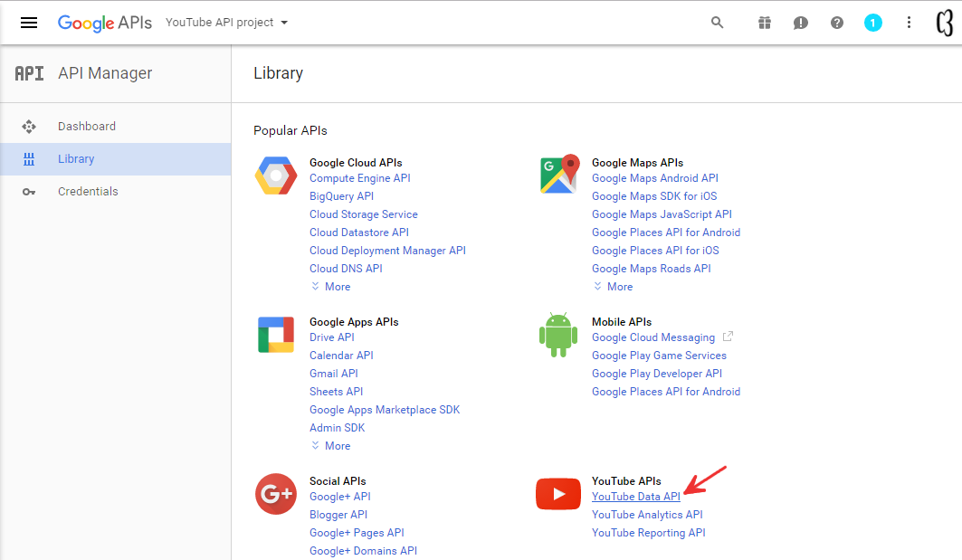Select Credentials in the sidebar

88,191
